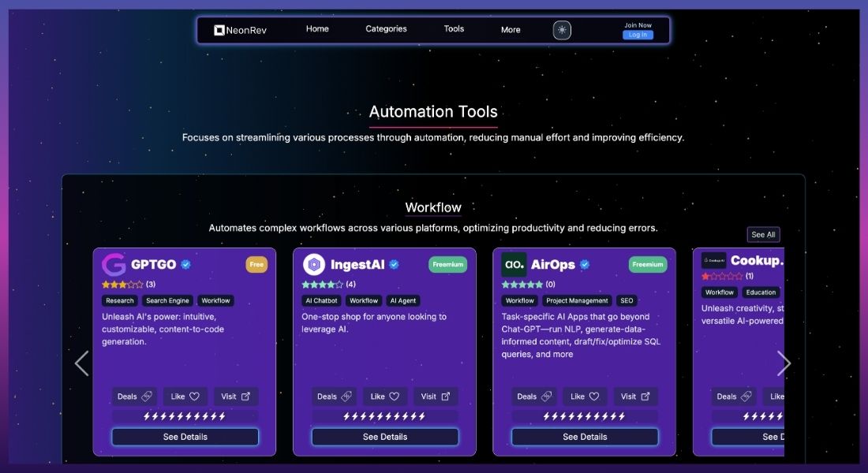Visit the IngestAI website
Screen dimensions: 868x473
point(435,396)
